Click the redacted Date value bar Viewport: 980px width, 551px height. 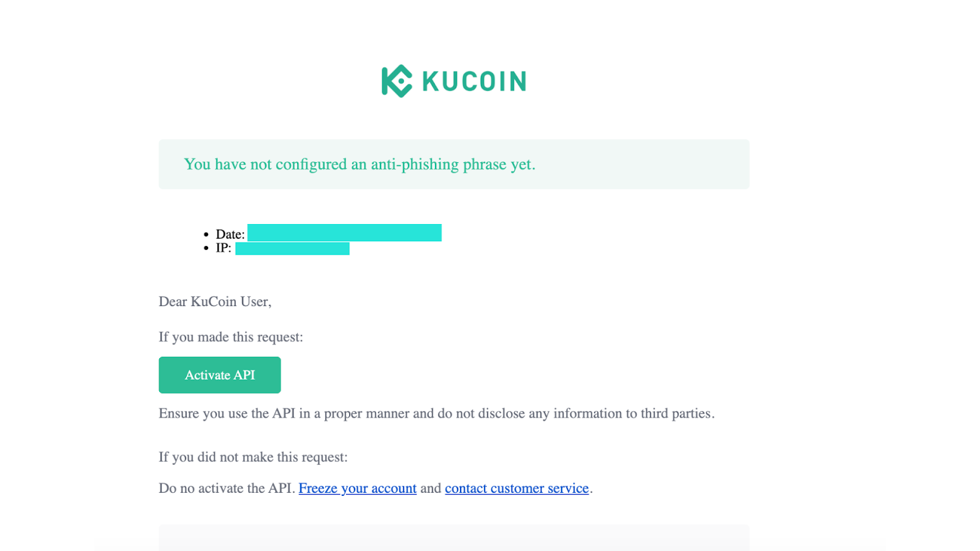(344, 233)
